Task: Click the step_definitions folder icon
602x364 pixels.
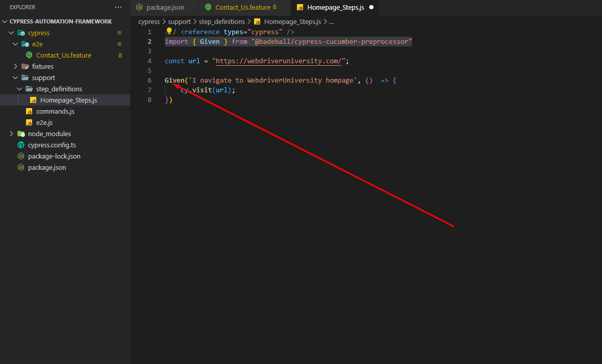Action: coord(29,89)
